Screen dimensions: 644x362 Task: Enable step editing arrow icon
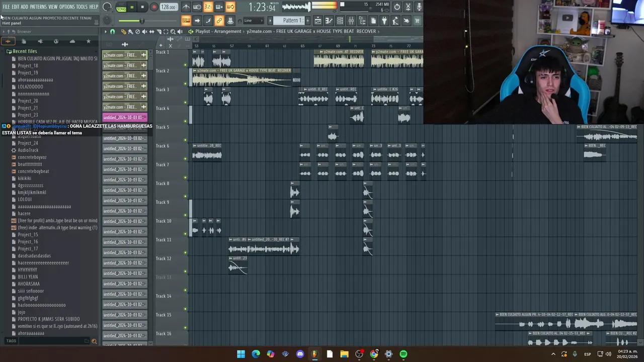(197, 21)
